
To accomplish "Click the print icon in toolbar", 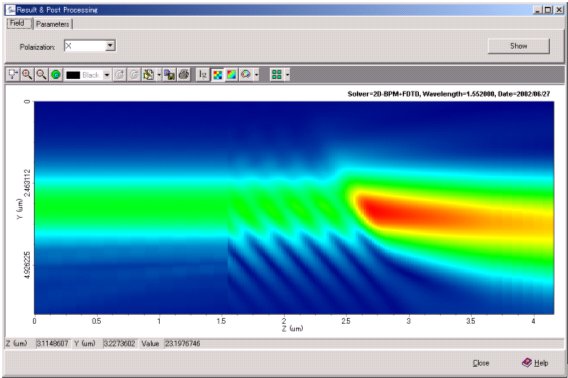I will 184,75.
